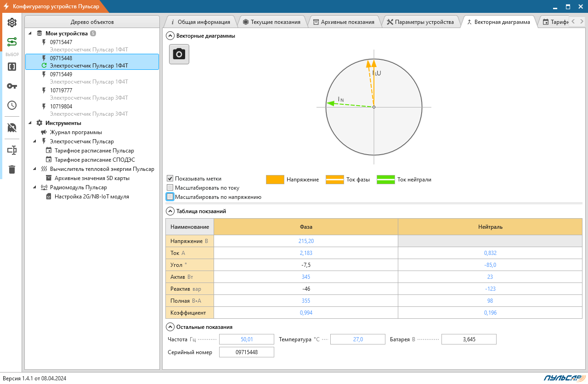Collapse the Мои устройства tree node
The width and height of the screenshot is (588, 384).
(x=30, y=34)
